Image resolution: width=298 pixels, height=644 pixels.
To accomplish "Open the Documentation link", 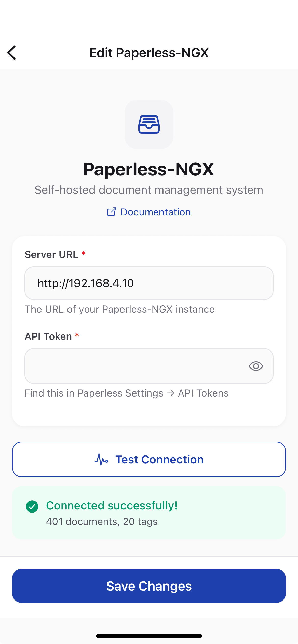I will pos(155,212).
